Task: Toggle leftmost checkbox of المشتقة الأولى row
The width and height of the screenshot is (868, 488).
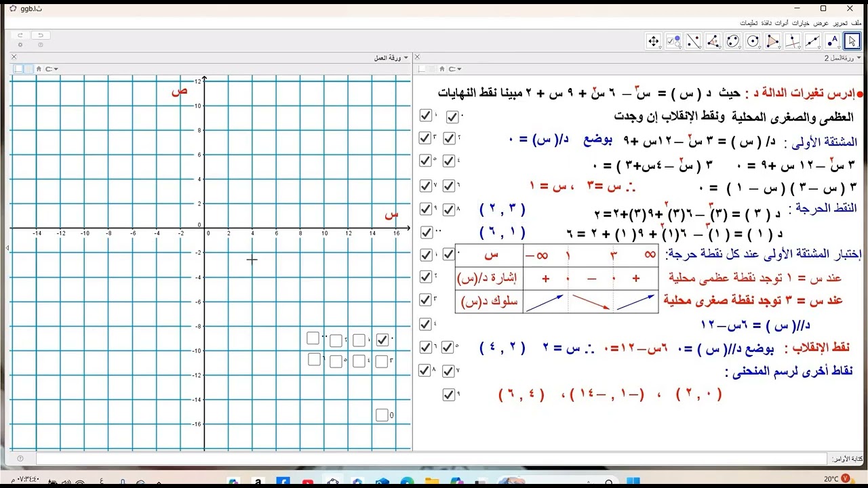Action: click(x=426, y=138)
